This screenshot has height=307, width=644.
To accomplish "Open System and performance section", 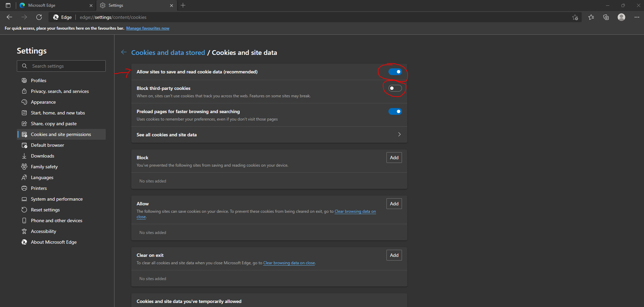I will click(x=61, y=199).
